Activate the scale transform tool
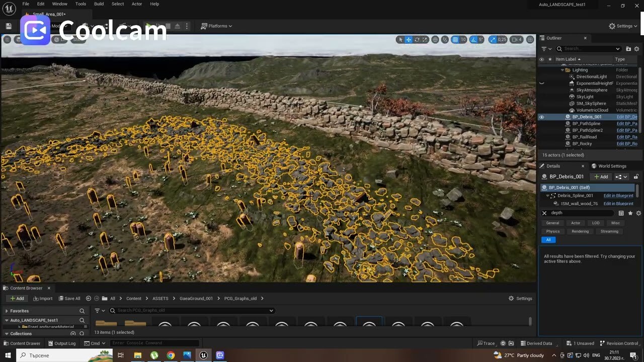Screen dimensions: 644x362 pos(425,40)
